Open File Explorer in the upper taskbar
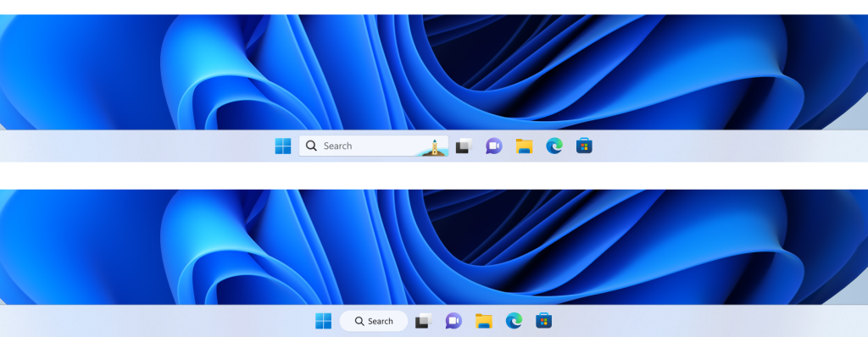The height and width of the screenshot is (337, 868). pos(524,146)
